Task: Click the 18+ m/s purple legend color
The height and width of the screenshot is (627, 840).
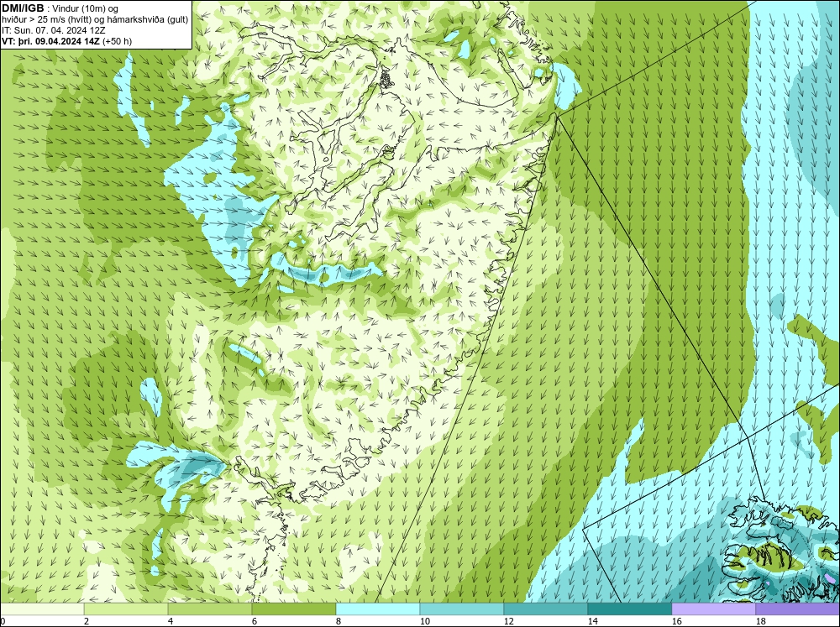Action: 798,609
